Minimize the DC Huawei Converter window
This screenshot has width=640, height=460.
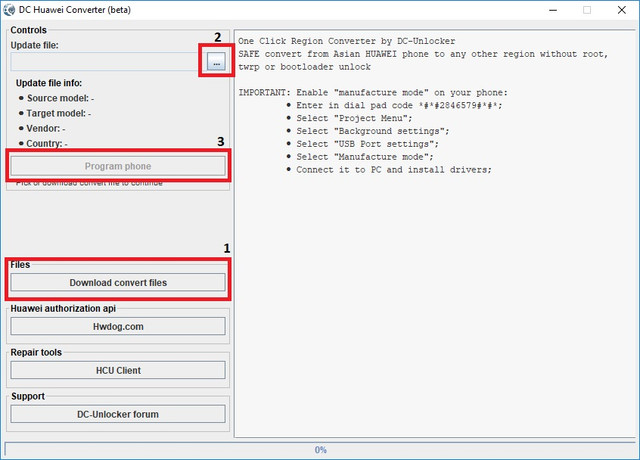[553, 10]
